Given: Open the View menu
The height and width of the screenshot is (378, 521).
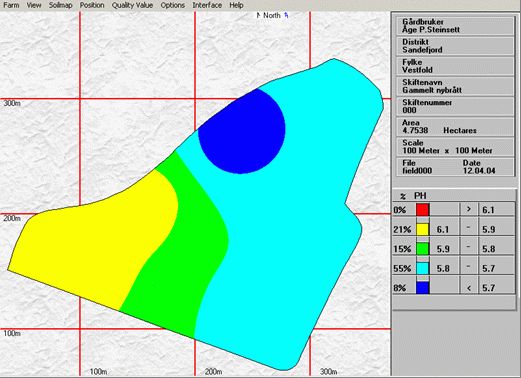Looking at the screenshot, I should [x=34, y=5].
